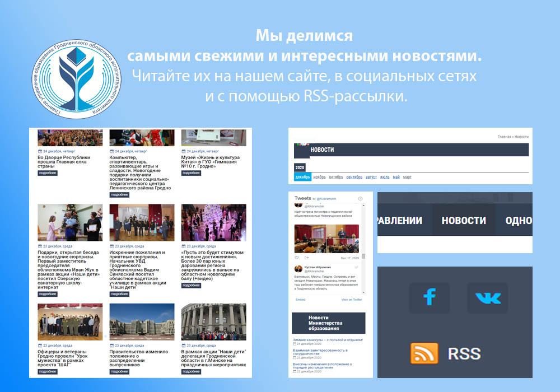The height and width of the screenshot is (392, 560).
Task: Click 'Новости Министерства образования' header block
Action: [329, 323]
